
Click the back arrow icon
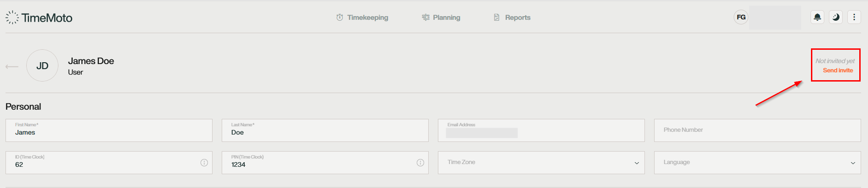[12, 67]
